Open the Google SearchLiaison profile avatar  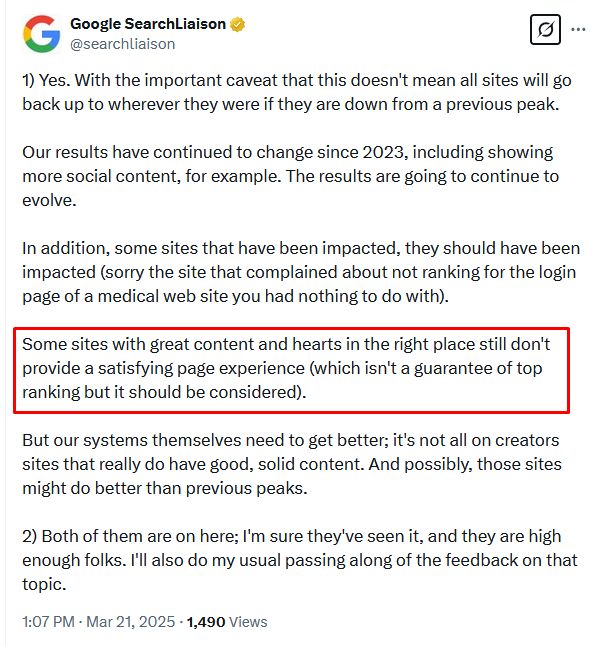coord(42,34)
